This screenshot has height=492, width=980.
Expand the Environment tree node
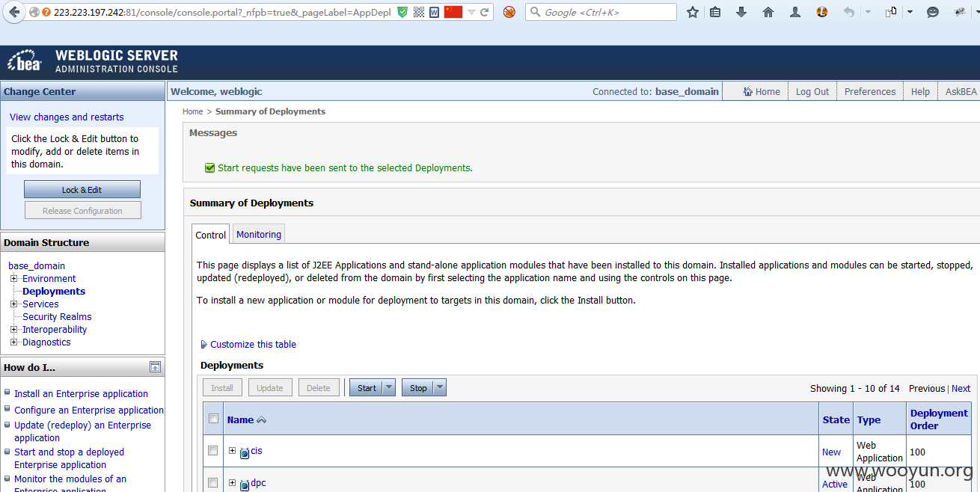coord(14,278)
